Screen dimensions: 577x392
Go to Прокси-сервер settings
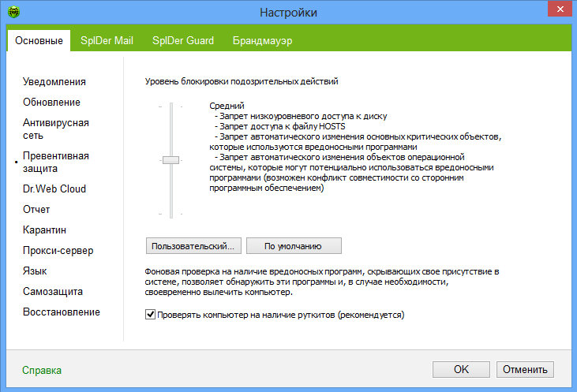pos(58,251)
